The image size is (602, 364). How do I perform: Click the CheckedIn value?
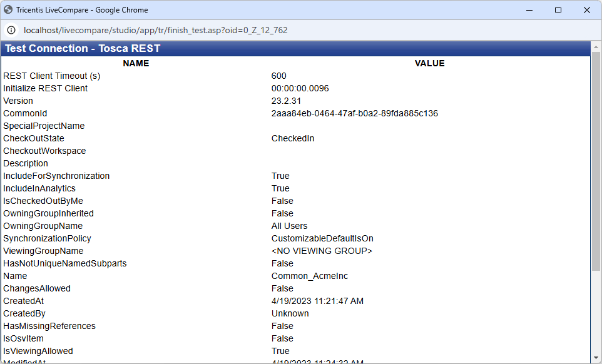point(293,138)
